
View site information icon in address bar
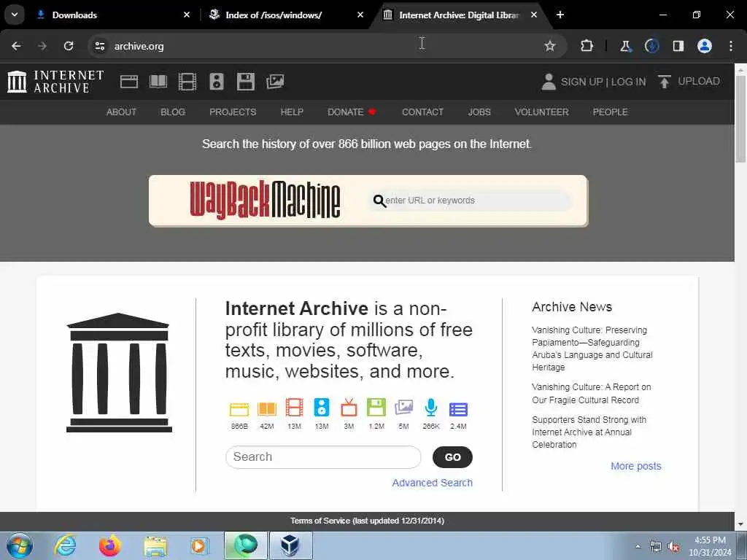pos(99,46)
